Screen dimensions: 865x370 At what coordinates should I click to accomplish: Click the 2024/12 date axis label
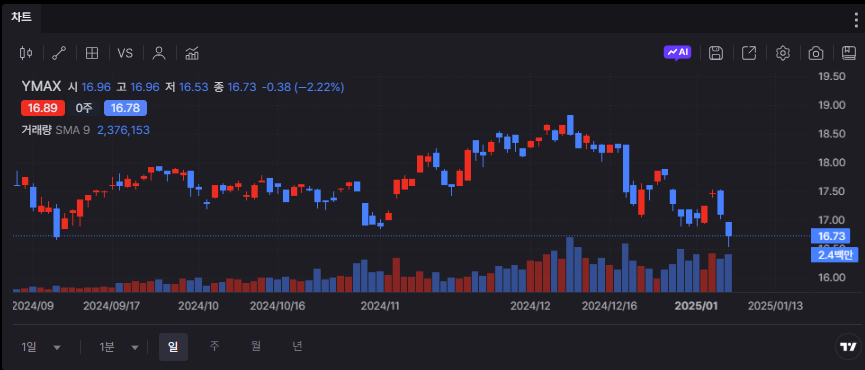pos(530,305)
